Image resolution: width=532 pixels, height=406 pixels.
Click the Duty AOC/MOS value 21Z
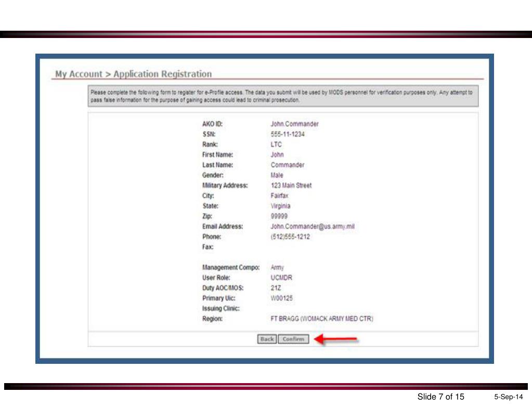tap(276, 288)
